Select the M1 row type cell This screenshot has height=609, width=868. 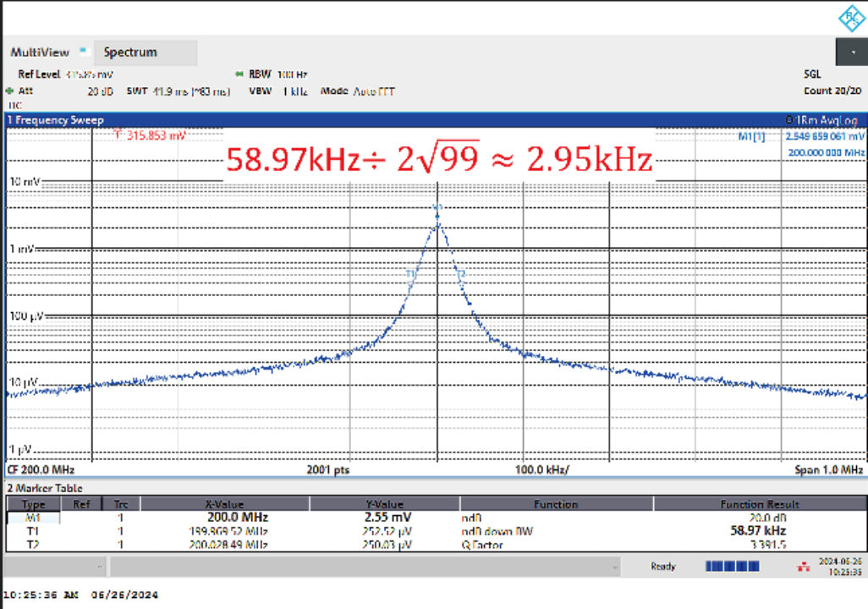click(33, 518)
